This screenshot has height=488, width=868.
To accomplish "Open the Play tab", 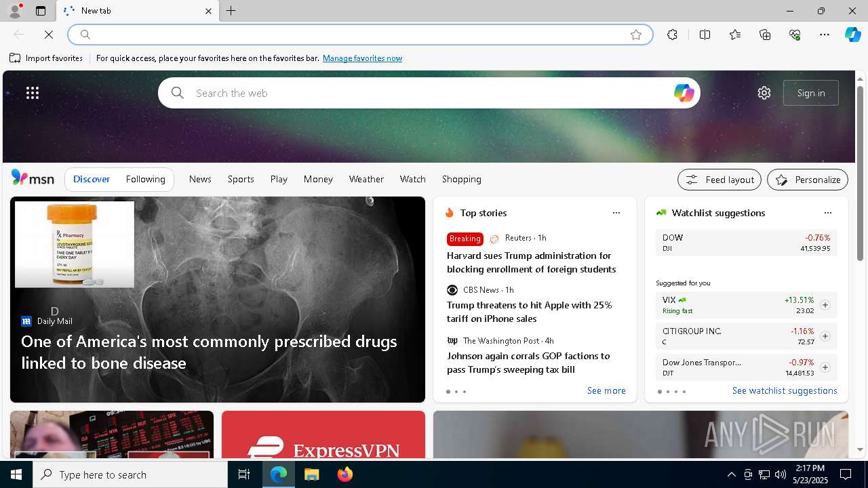I will [279, 179].
